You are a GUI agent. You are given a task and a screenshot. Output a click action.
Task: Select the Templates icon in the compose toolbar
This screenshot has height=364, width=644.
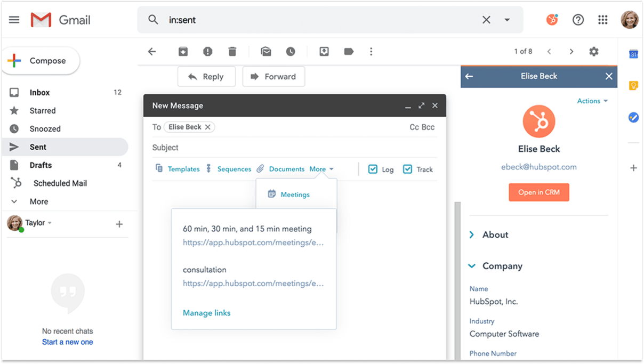click(159, 168)
